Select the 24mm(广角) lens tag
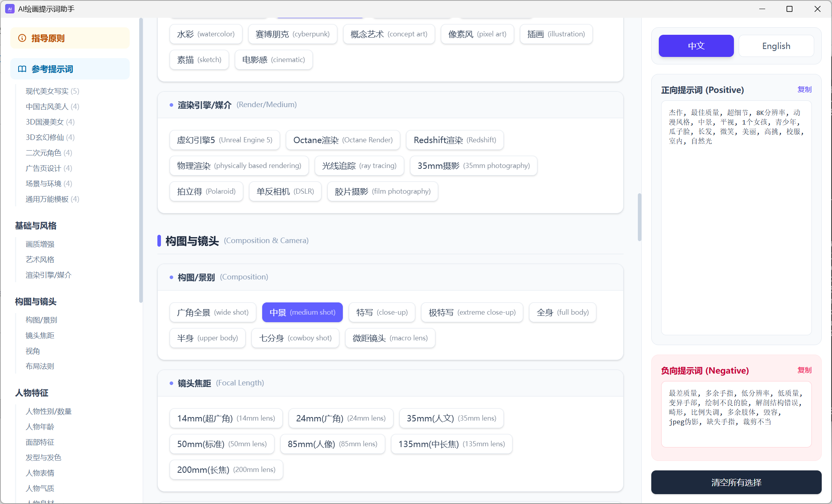This screenshot has height=504, width=832. pyautogui.click(x=340, y=418)
